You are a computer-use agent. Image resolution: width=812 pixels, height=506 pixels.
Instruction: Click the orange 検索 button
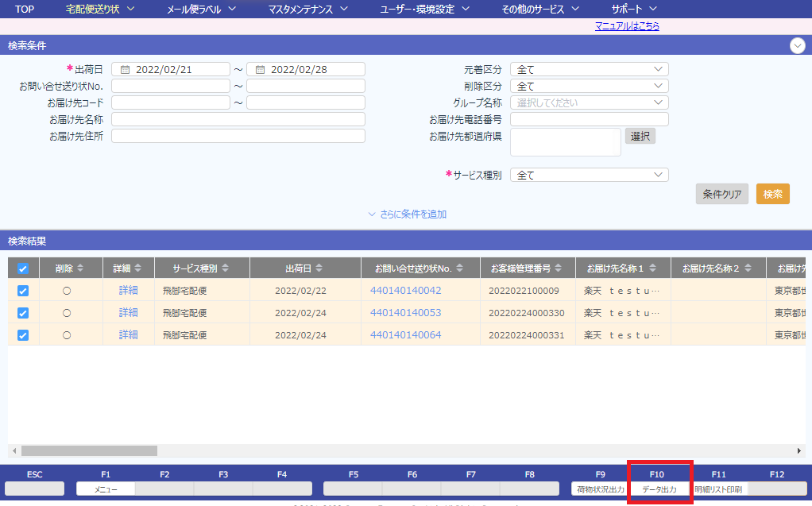point(772,194)
